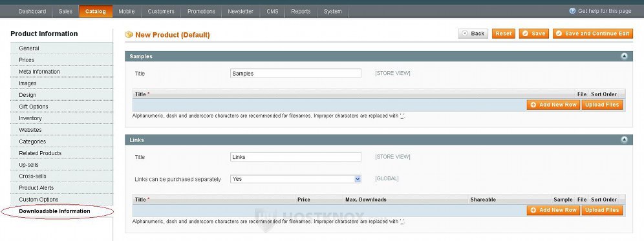644x241 pixels.
Task: Open the Reports menu
Action: (x=301, y=12)
